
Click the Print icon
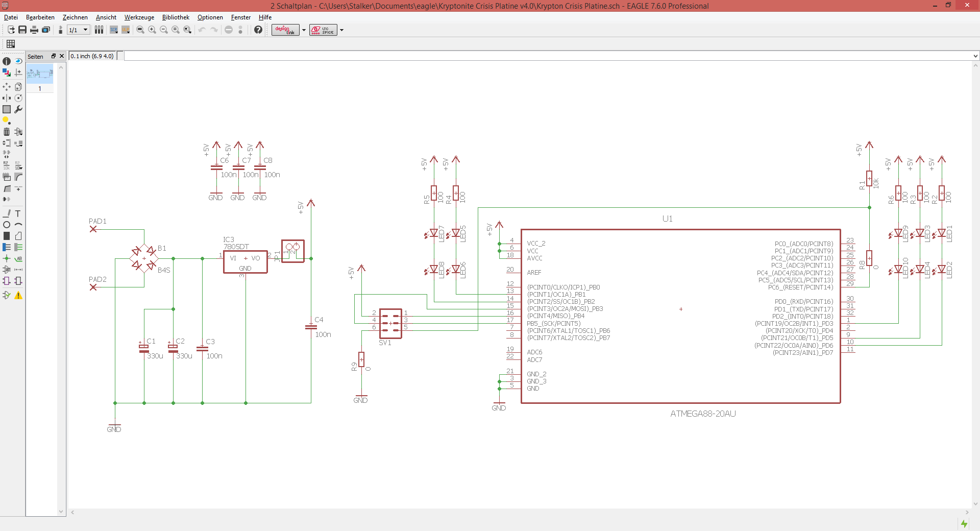[34, 30]
